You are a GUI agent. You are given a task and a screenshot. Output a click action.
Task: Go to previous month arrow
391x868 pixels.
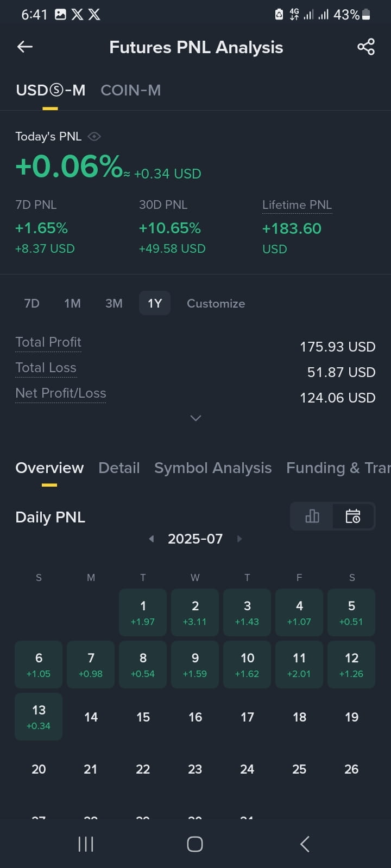[152, 539]
